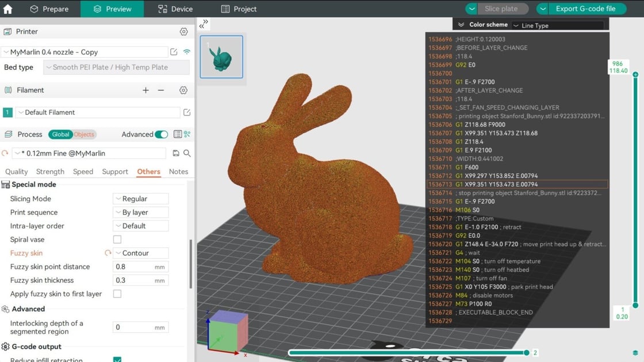
Task: Open printer settings via the gear icon
Action: tap(183, 32)
